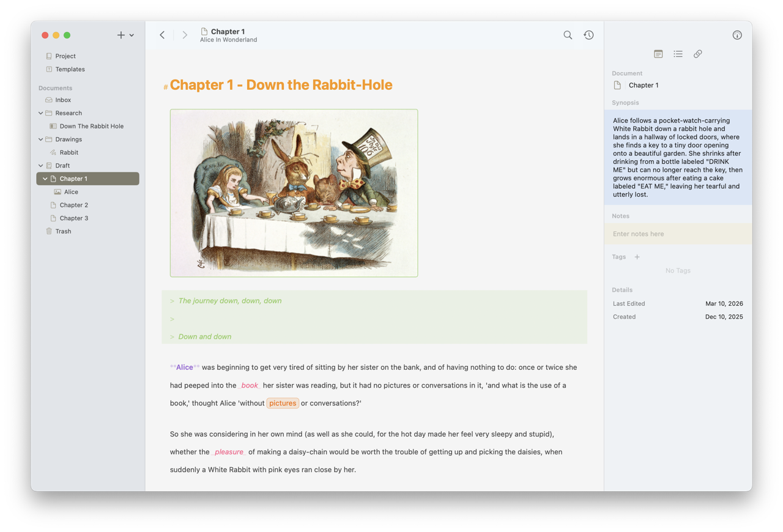Select Chapter 2 in the sidebar

pos(73,205)
